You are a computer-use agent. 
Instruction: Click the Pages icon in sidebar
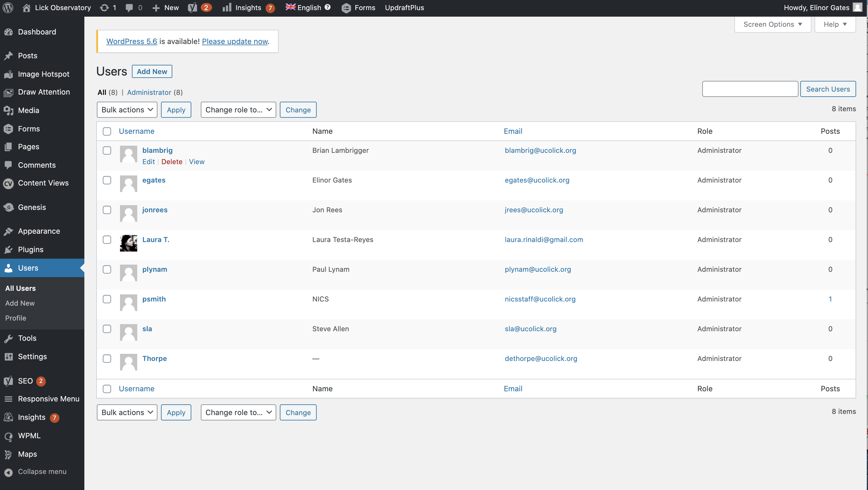(8, 147)
